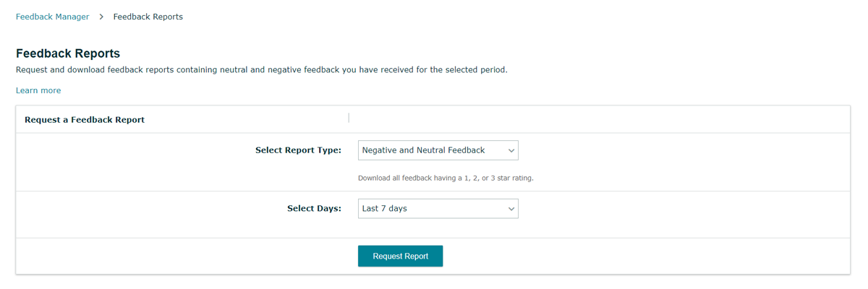Click the 'Last 7 days' selected value text
Viewport: 868px width, 289px height.
pos(384,209)
